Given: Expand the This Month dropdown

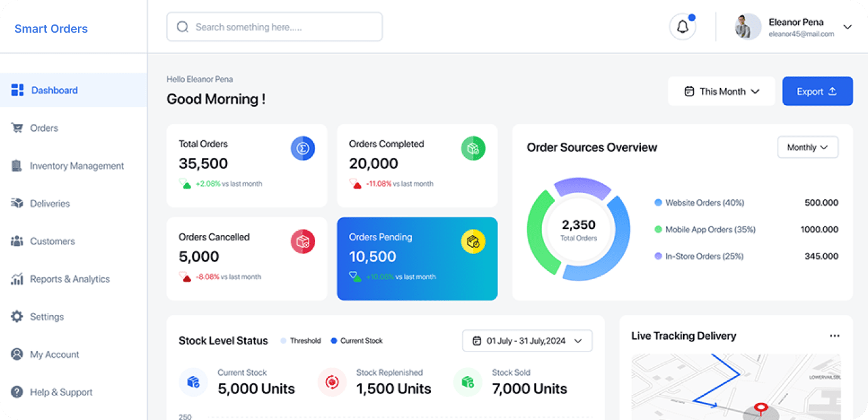Looking at the screenshot, I should [x=721, y=92].
